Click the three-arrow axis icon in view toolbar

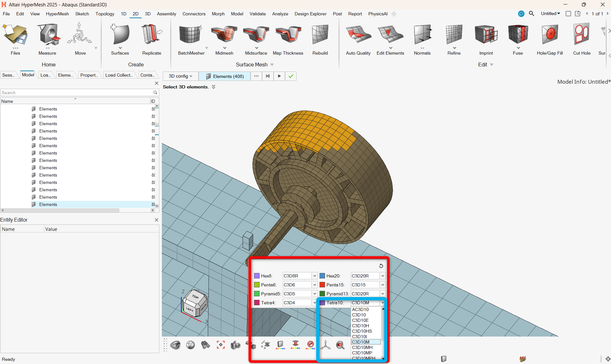click(x=325, y=345)
